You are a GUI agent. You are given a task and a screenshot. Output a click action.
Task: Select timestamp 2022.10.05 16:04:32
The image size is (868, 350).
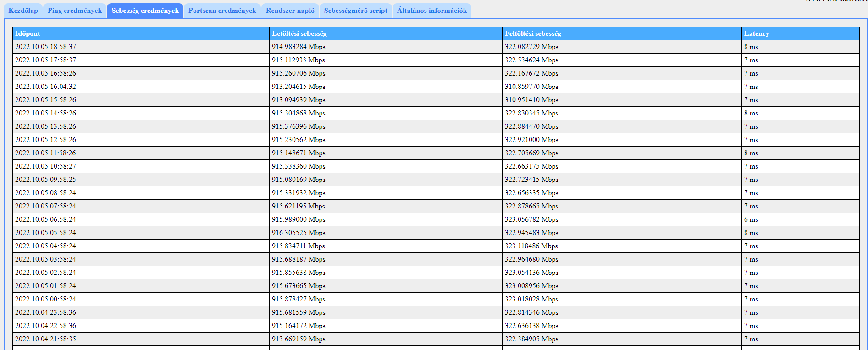(x=46, y=87)
